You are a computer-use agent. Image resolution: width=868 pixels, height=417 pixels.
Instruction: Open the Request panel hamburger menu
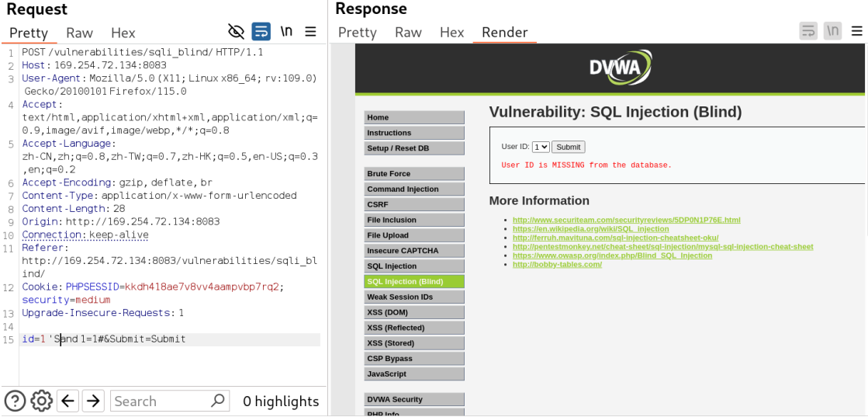311,32
